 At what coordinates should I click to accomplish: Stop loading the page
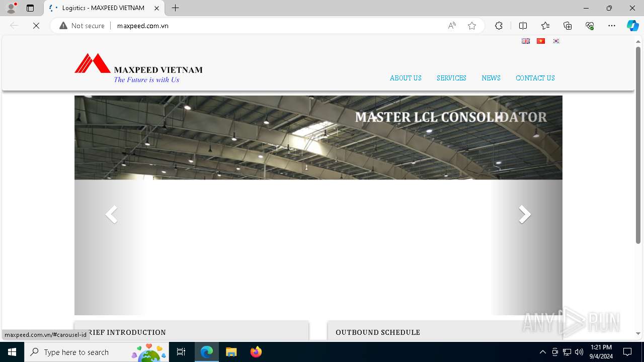pyautogui.click(x=36, y=26)
